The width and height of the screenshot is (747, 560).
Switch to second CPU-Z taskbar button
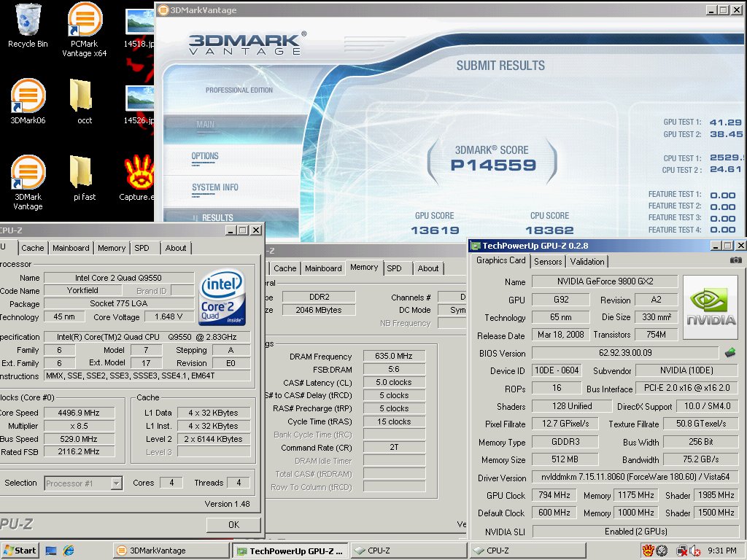click(x=528, y=551)
